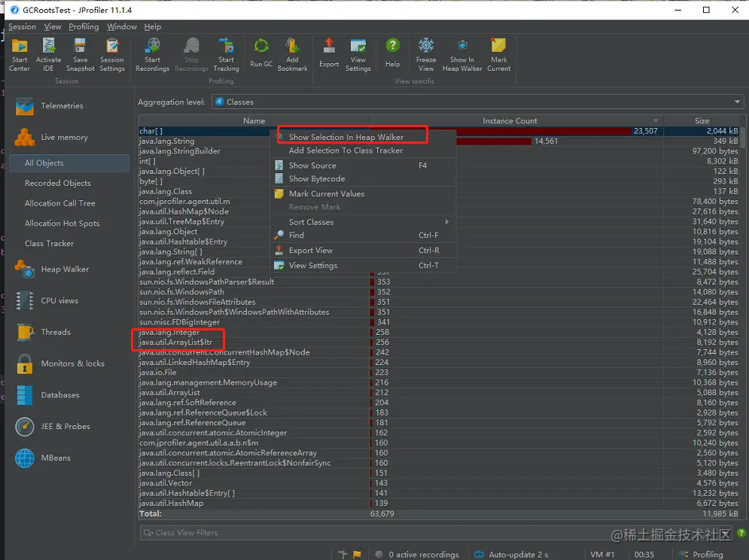The height and width of the screenshot is (560, 749).
Task: Open the View menu
Action: [x=53, y=27]
